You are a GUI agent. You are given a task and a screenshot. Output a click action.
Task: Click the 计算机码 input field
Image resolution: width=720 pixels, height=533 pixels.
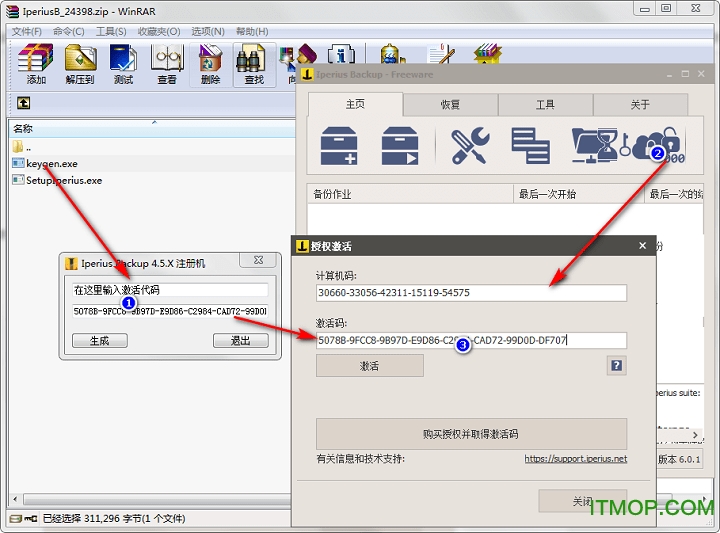click(x=471, y=293)
